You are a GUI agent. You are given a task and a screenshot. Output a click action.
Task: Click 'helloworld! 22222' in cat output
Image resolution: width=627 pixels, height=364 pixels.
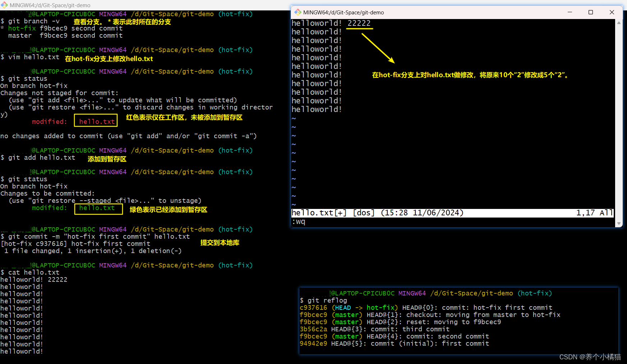tap(34, 280)
